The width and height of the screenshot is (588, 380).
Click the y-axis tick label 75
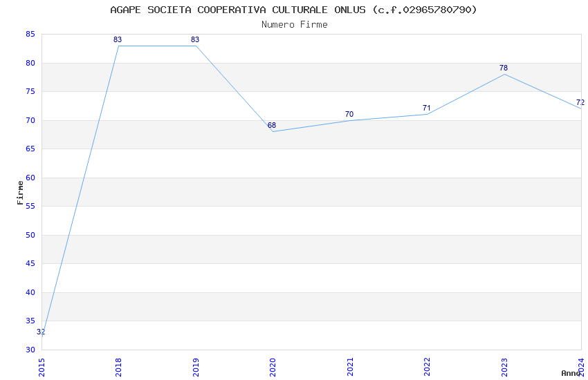click(x=30, y=91)
